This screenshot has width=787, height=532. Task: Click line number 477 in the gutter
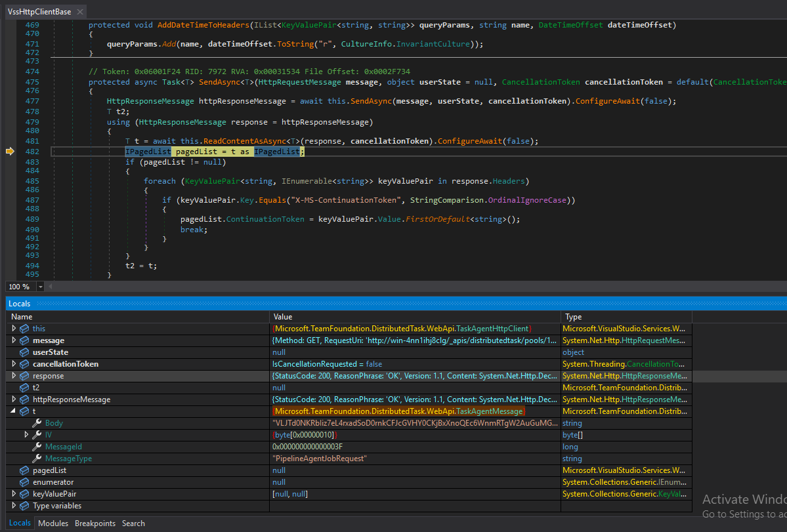pyautogui.click(x=32, y=101)
